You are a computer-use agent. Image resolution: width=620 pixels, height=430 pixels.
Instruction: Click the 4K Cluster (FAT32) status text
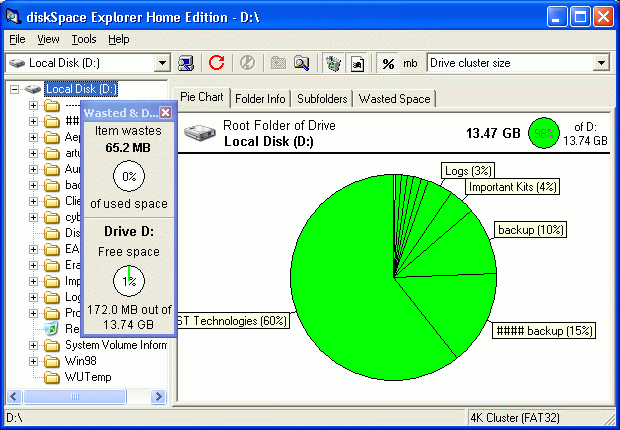point(515,418)
